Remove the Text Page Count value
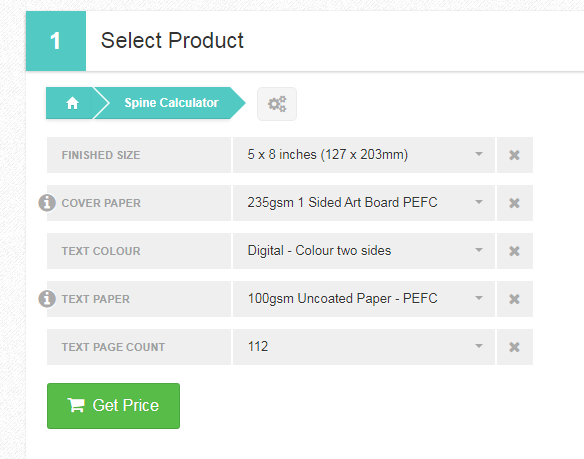Viewport: 584px width, 459px height. click(x=514, y=347)
